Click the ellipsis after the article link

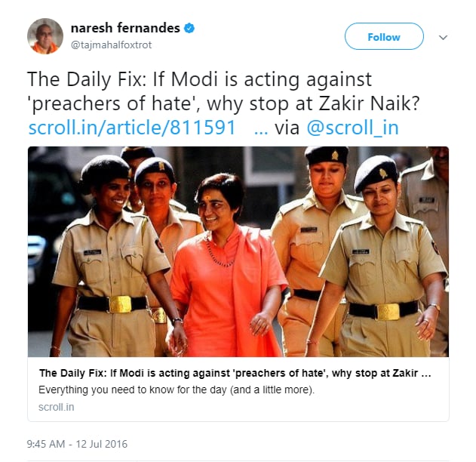pyautogui.click(x=261, y=127)
